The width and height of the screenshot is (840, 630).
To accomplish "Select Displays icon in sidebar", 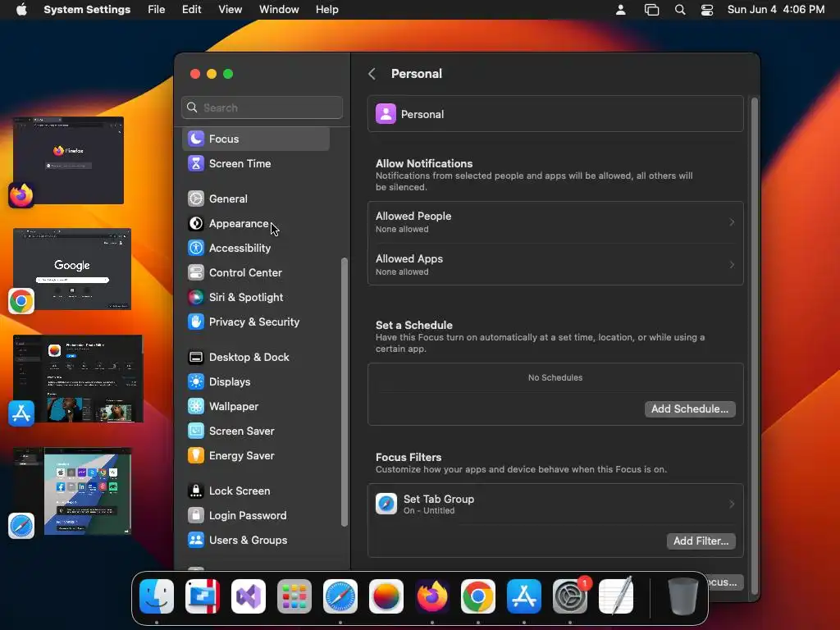I will point(196,382).
